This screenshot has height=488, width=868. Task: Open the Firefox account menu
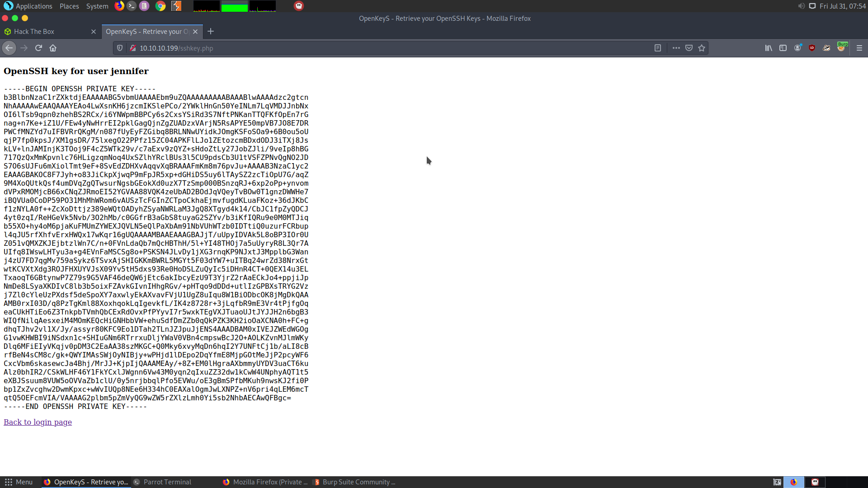(x=798, y=48)
